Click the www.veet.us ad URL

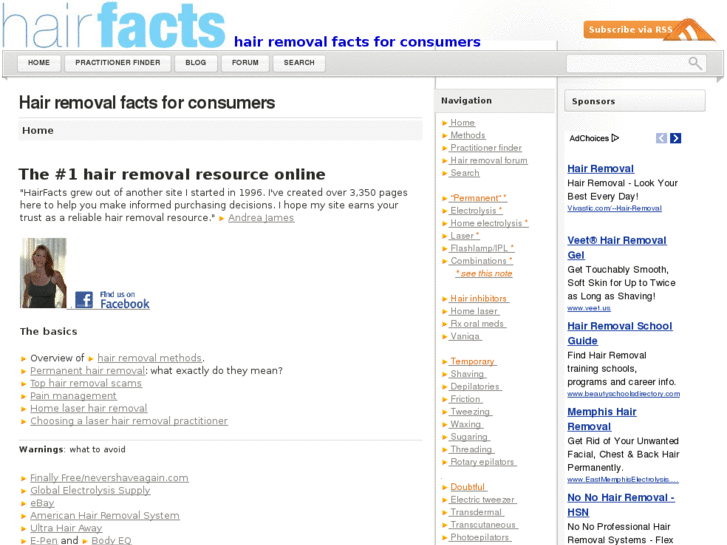[589, 308]
